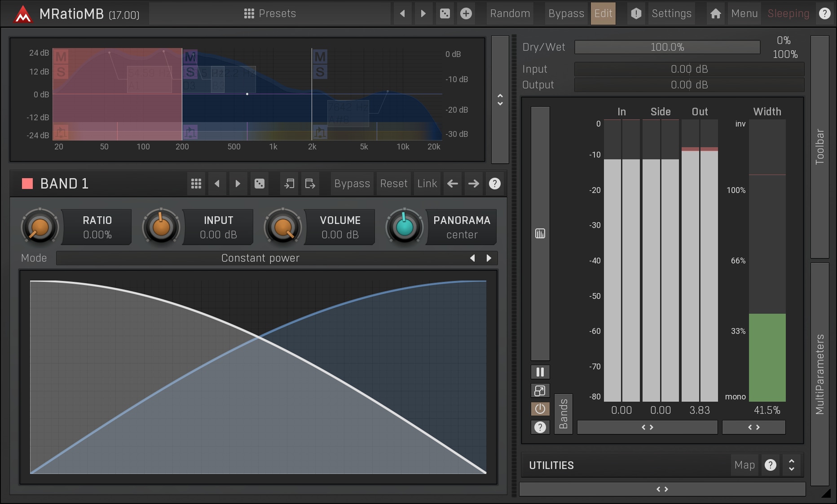Click the Random button
Screen dimensions: 837x504
[x=510, y=13]
